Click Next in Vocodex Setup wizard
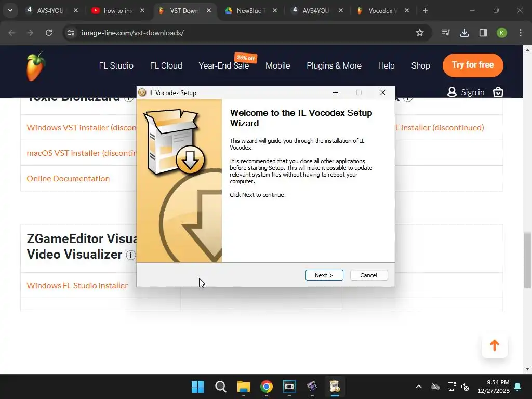This screenshot has height=399, width=532. pos(324,275)
